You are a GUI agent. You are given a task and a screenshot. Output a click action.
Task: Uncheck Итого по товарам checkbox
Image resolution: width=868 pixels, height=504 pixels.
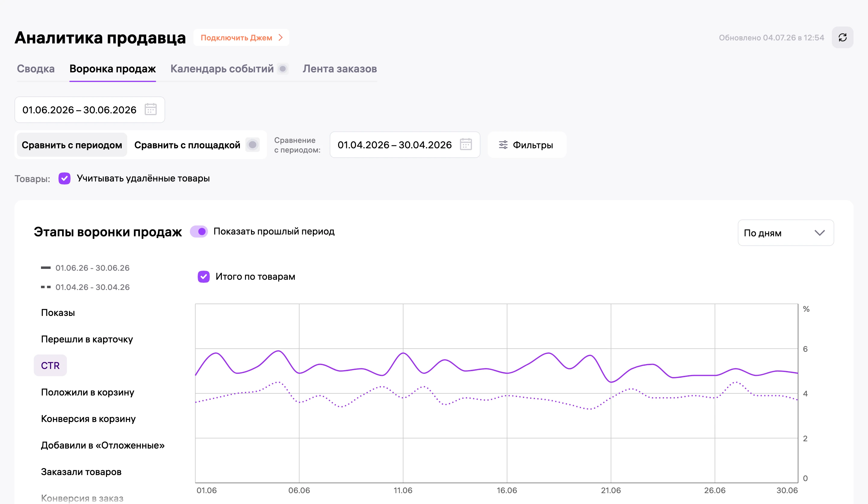point(203,277)
